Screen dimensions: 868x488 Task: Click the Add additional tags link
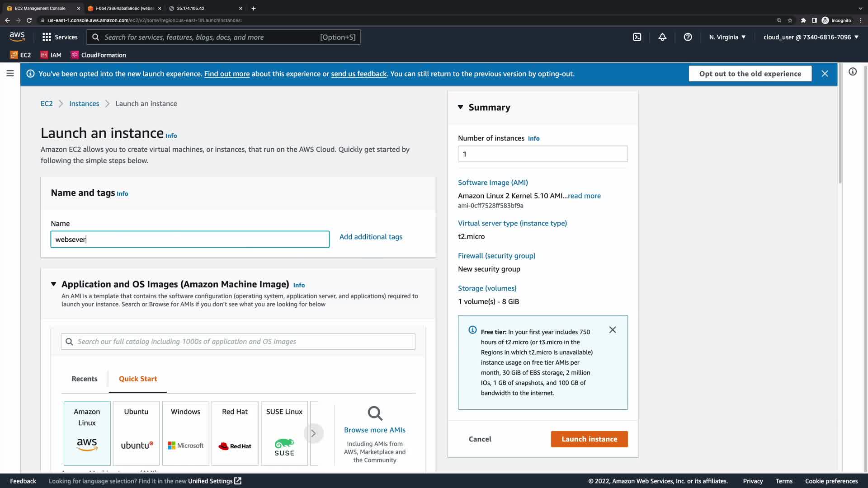371,237
